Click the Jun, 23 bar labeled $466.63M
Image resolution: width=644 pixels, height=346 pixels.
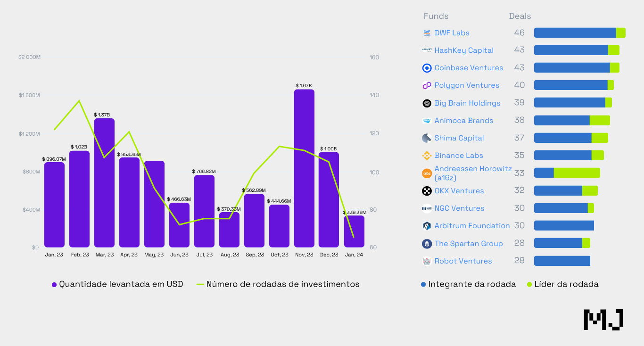pos(179,225)
